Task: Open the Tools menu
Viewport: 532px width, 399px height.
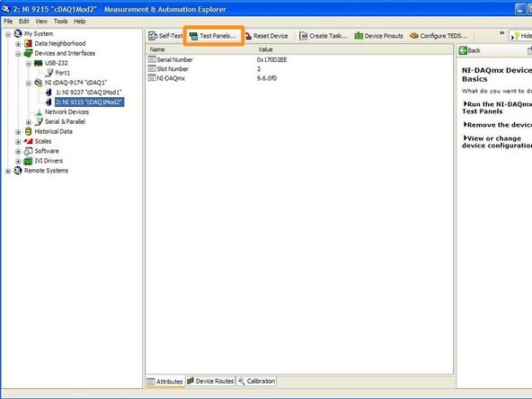Action: click(60, 21)
